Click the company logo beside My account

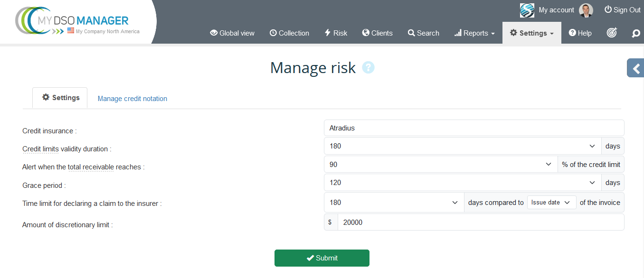[527, 10]
